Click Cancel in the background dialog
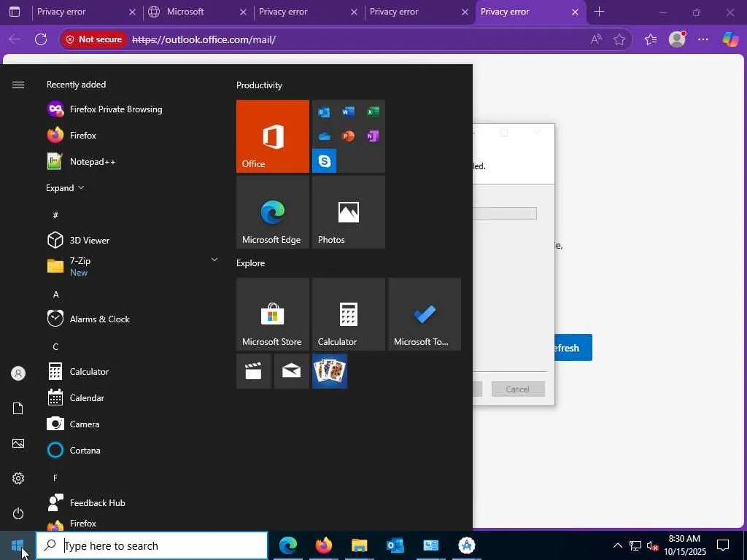The width and height of the screenshot is (747, 560). tap(518, 389)
